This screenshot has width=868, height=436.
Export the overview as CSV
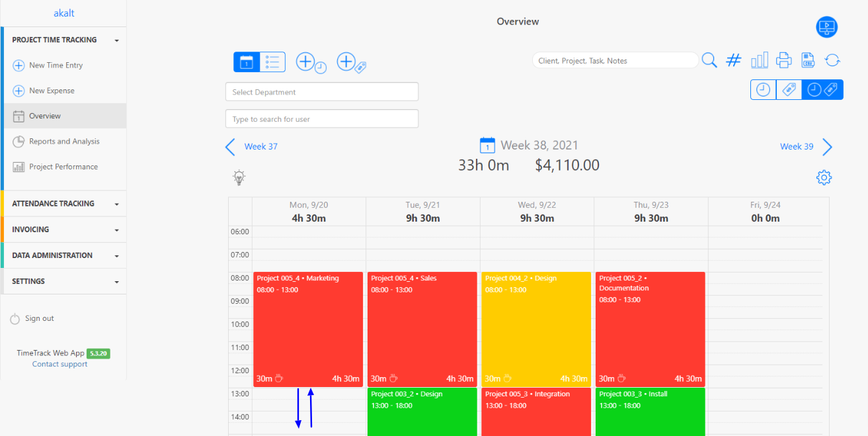(807, 60)
